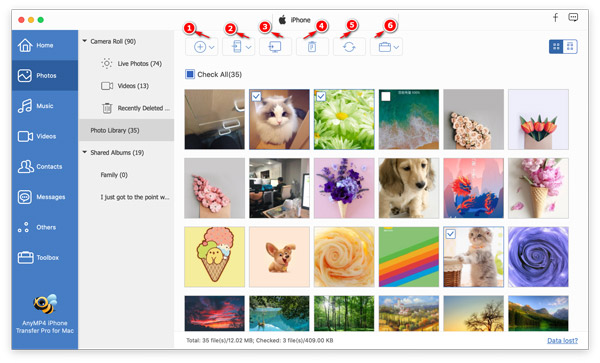Click the Export to computer icon
Viewport: 600px width, 363px height.
(275, 47)
